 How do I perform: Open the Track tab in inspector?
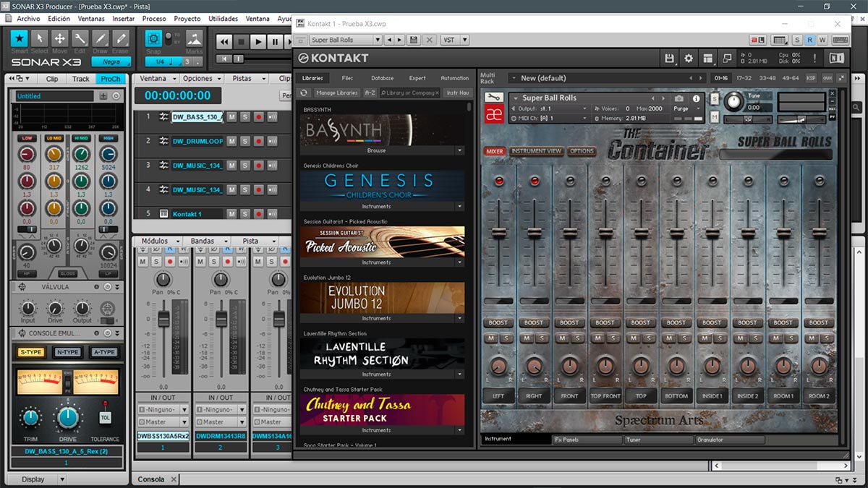(81, 79)
